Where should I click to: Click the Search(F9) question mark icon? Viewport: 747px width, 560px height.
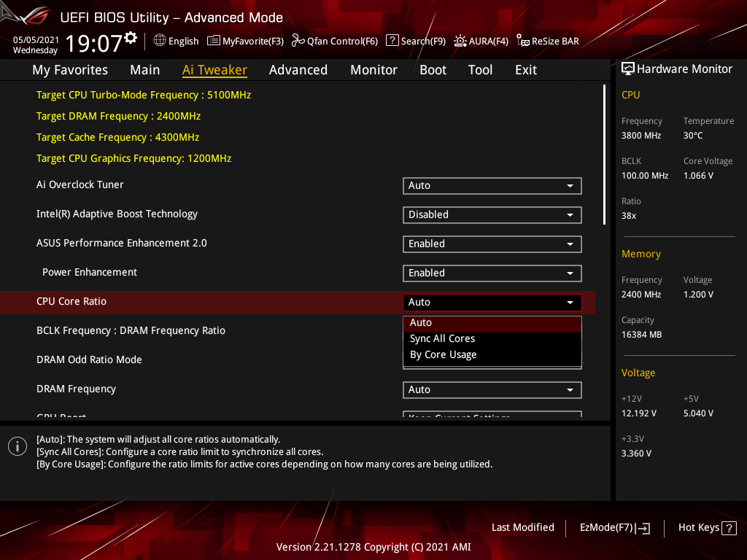coord(392,41)
